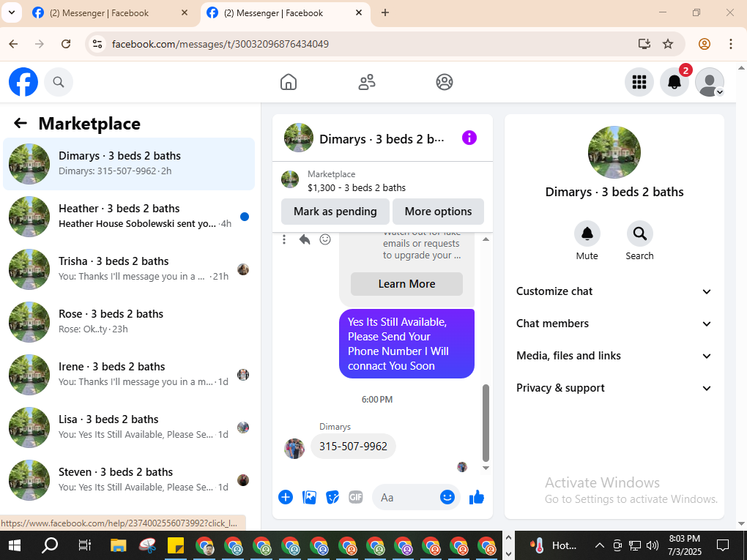Bookmark this page with the star icon
The width and height of the screenshot is (747, 560).
point(668,44)
